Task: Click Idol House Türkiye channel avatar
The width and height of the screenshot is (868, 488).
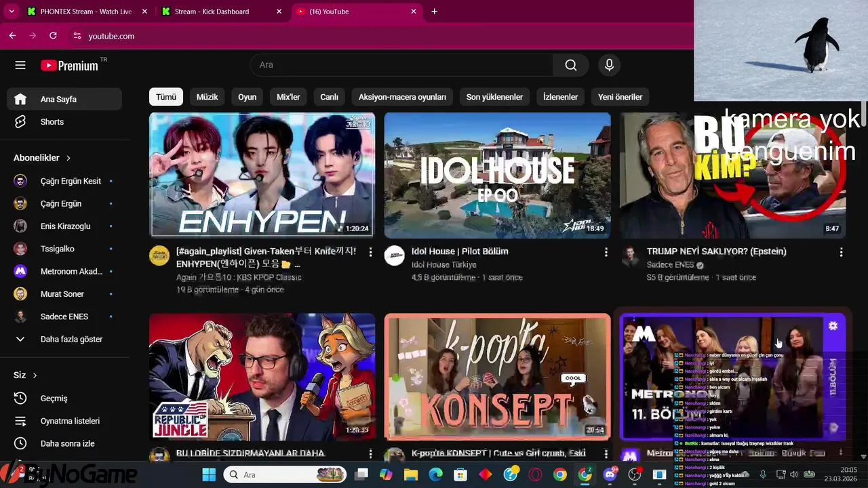Action: 395,256
